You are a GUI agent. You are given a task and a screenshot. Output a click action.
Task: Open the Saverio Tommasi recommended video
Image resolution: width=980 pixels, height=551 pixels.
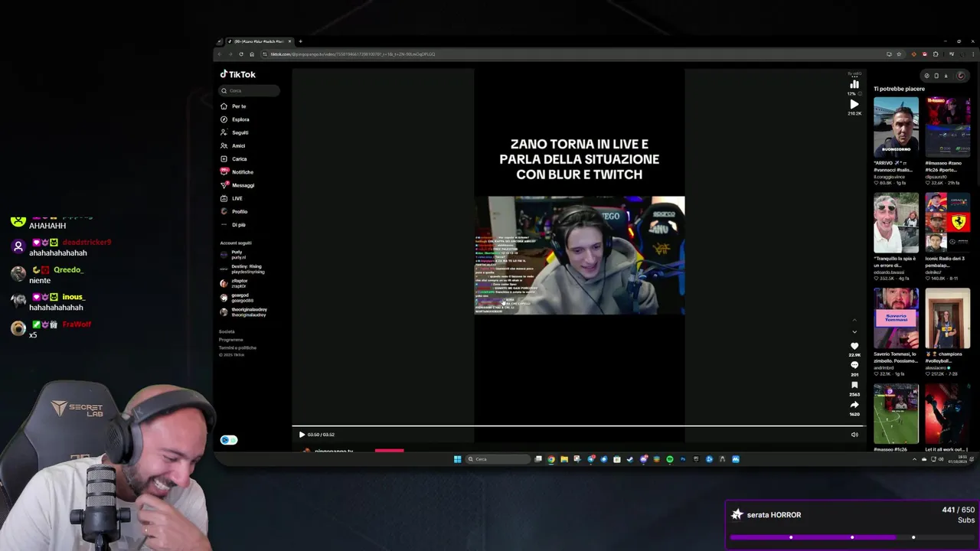click(896, 318)
